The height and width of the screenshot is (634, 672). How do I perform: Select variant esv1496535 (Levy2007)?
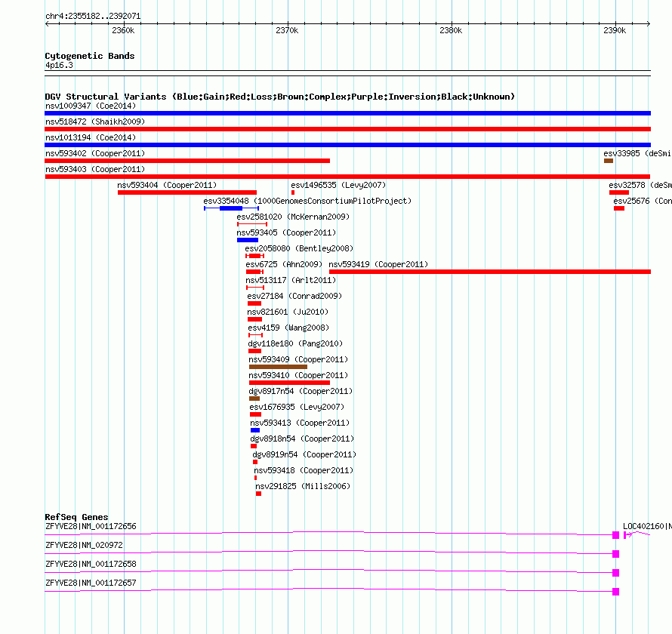(293, 192)
